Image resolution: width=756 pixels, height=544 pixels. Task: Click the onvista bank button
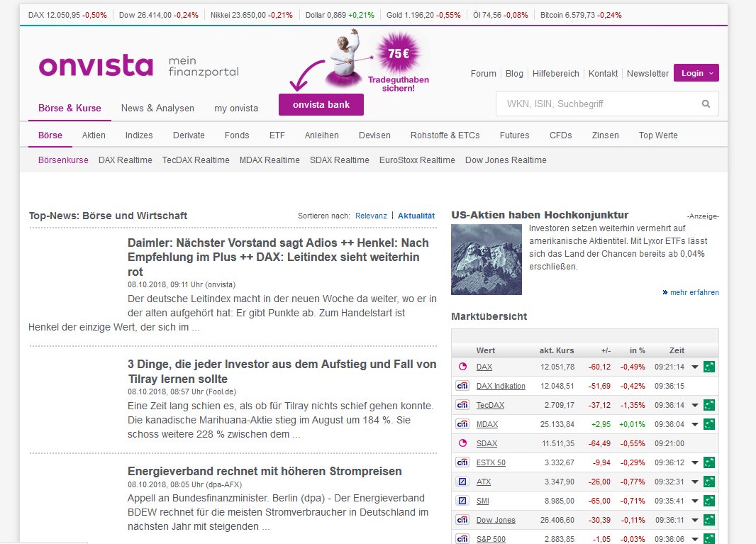pyautogui.click(x=321, y=105)
